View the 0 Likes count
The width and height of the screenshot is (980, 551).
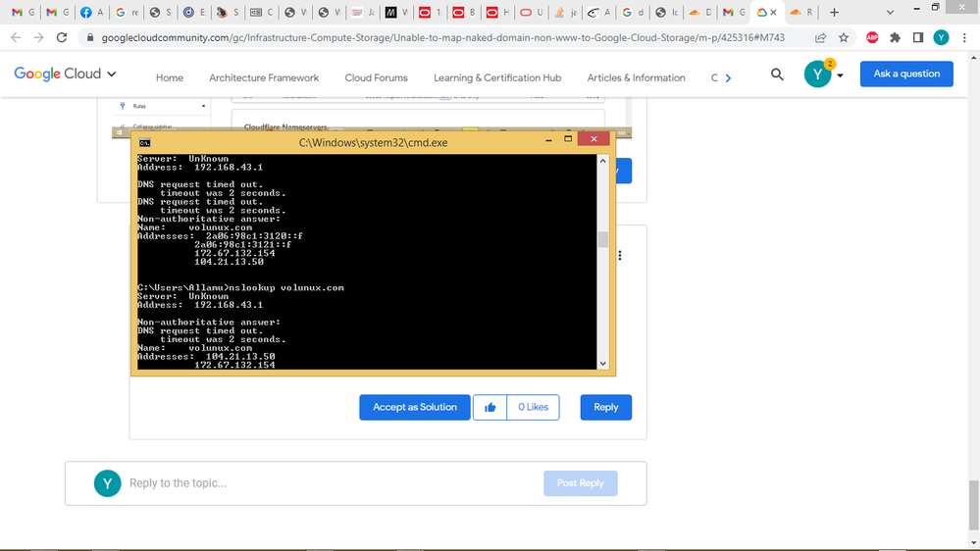pos(533,407)
